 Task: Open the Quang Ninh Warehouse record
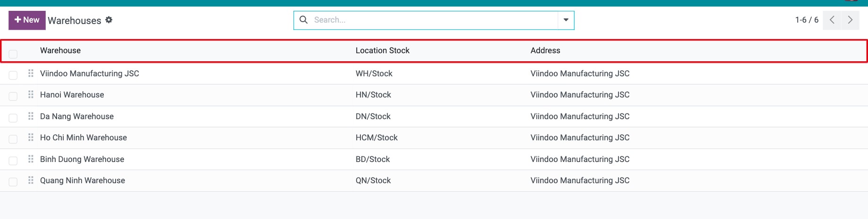coord(83,180)
